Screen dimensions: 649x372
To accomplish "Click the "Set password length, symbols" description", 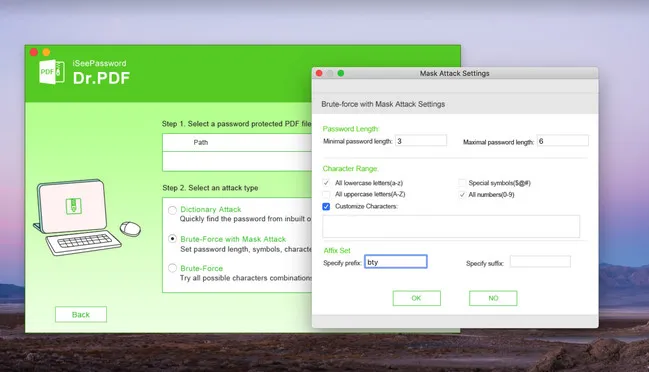I will [246, 249].
